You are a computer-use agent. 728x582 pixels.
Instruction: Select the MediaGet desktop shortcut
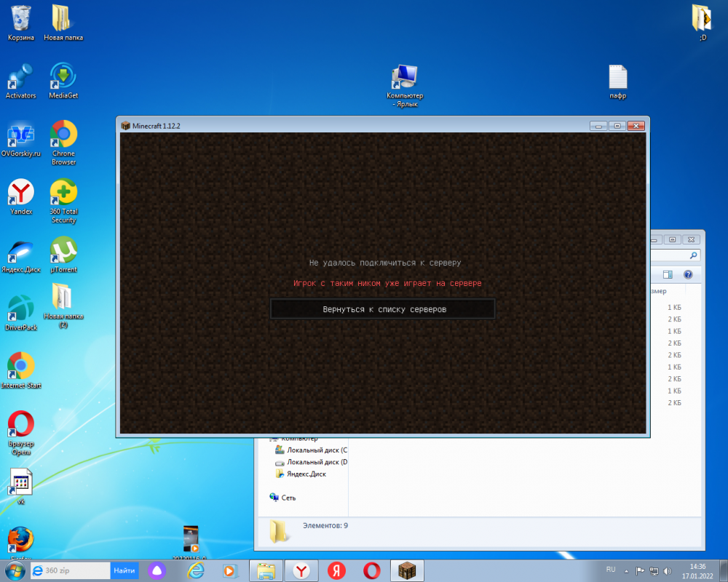pyautogui.click(x=63, y=81)
